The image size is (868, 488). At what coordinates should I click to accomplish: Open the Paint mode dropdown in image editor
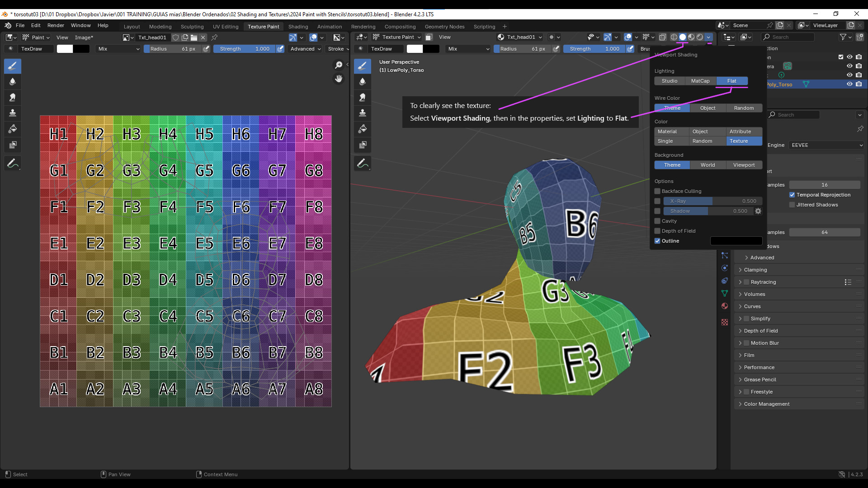(36, 38)
